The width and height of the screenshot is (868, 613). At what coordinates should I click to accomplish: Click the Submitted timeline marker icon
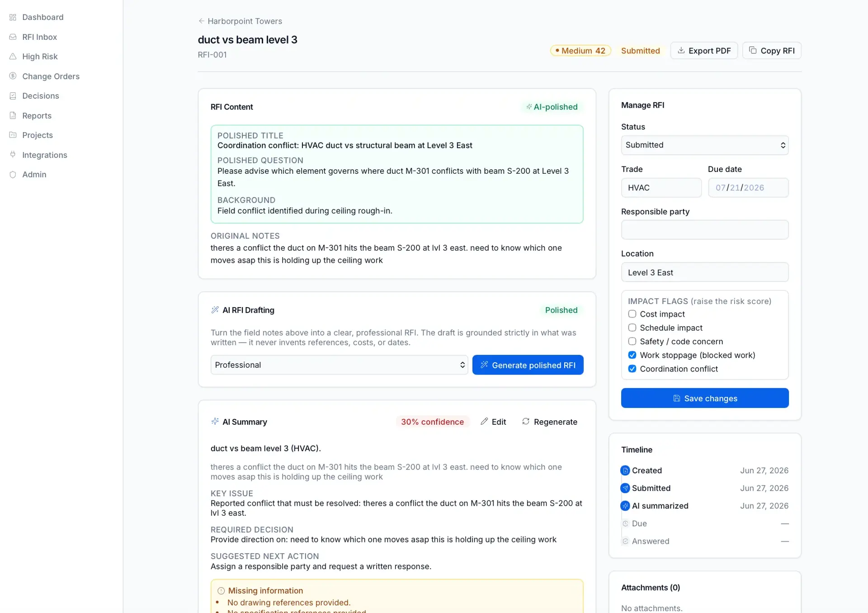(x=625, y=488)
